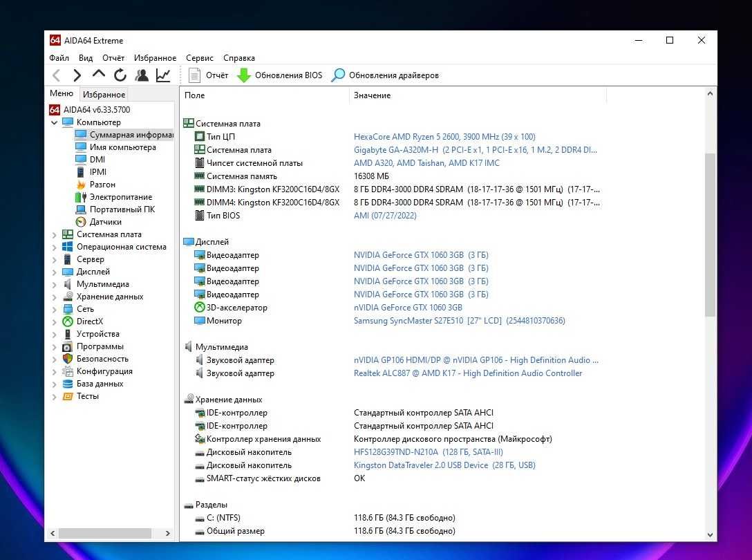Click Обновления BIOS green arrow button
752x560 pixels.
[x=280, y=75]
